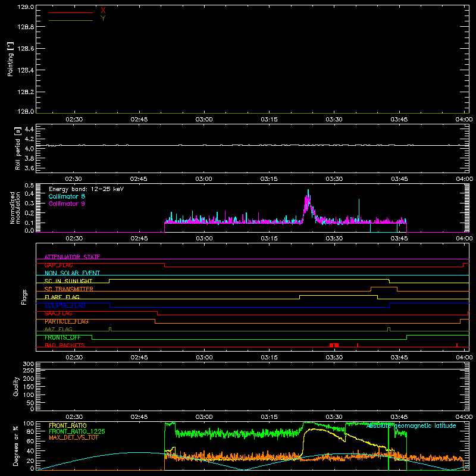
Task: Click the raised SC_TRANSMITTER pulse near 03:41
Action: click(384, 287)
